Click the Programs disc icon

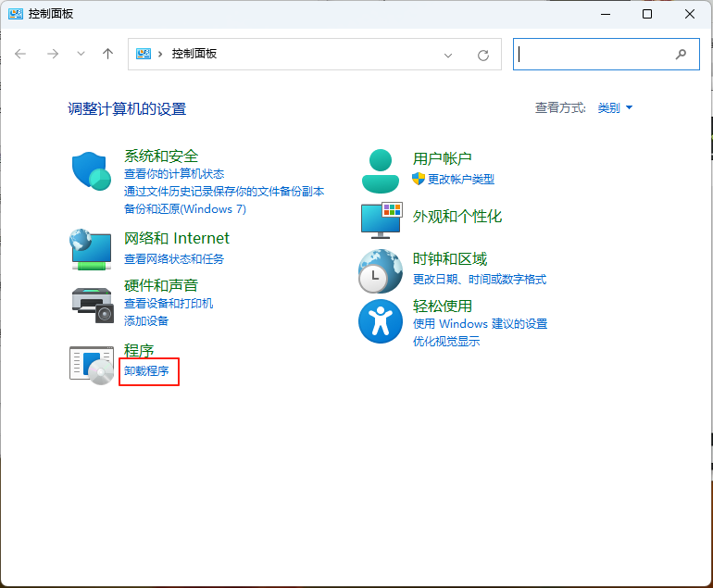pyautogui.click(x=92, y=365)
